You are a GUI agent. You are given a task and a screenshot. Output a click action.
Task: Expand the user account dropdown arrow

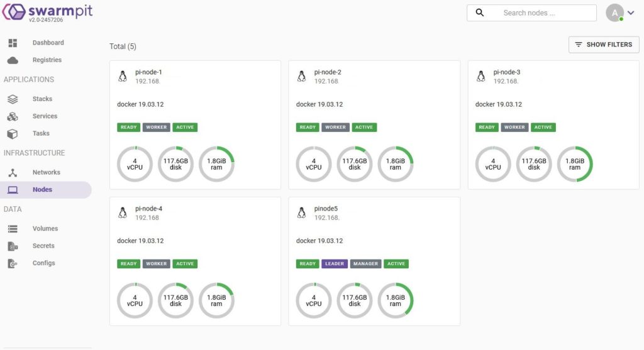pos(631,13)
